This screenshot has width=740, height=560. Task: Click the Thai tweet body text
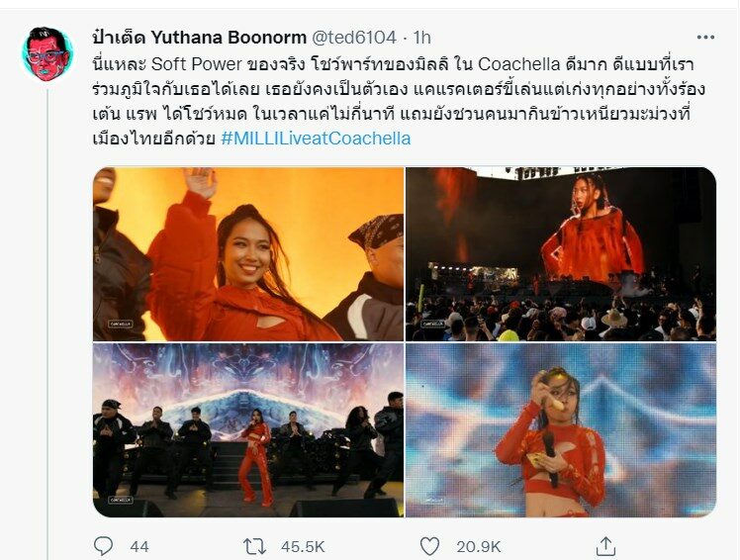399,101
